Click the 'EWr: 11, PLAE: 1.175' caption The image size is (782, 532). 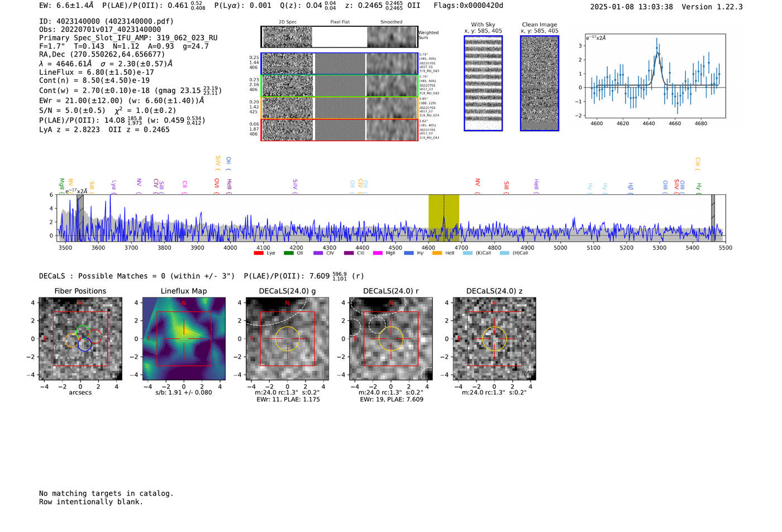(x=288, y=400)
